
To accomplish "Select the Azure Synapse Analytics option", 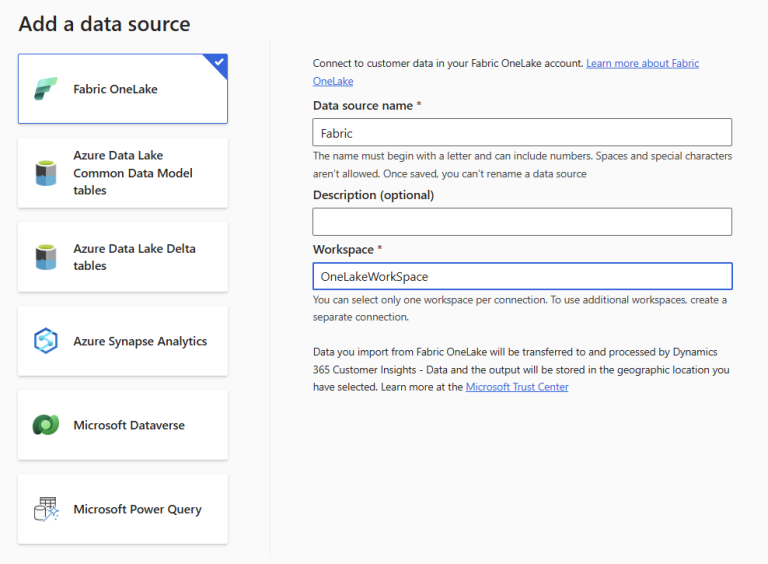I will coord(123,341).
